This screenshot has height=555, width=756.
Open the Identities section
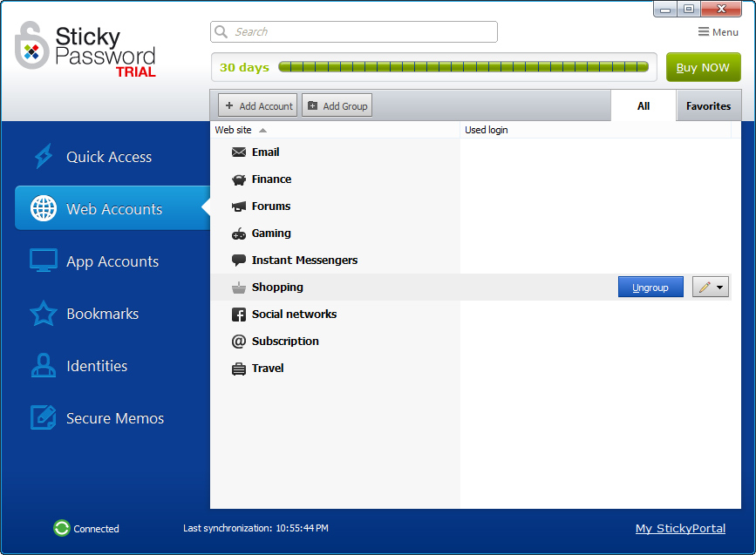point(97,366)
